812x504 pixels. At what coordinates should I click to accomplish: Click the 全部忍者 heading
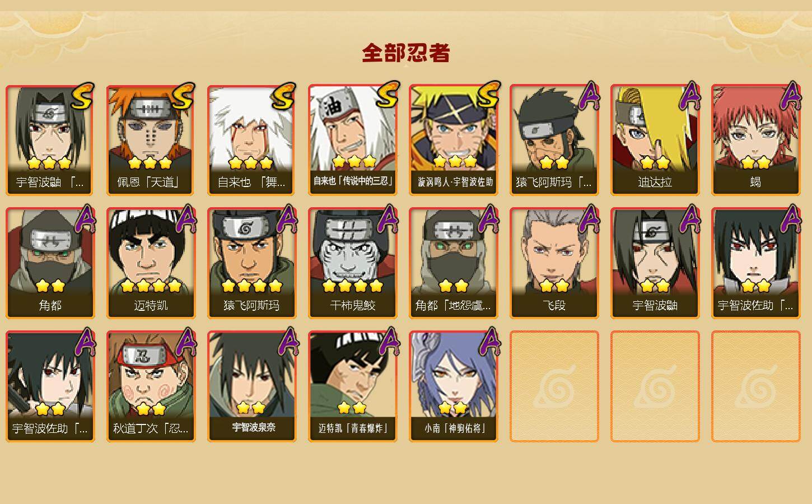pos(406,53)
